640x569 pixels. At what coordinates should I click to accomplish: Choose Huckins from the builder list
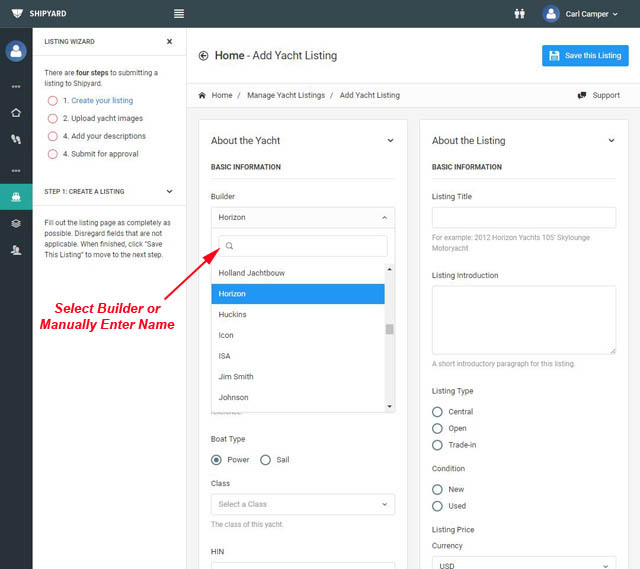click(x=233, y=315)
